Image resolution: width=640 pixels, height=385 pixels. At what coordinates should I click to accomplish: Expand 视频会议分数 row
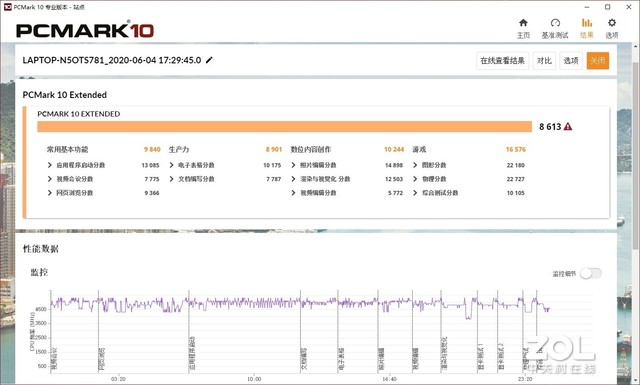point(49,179)
